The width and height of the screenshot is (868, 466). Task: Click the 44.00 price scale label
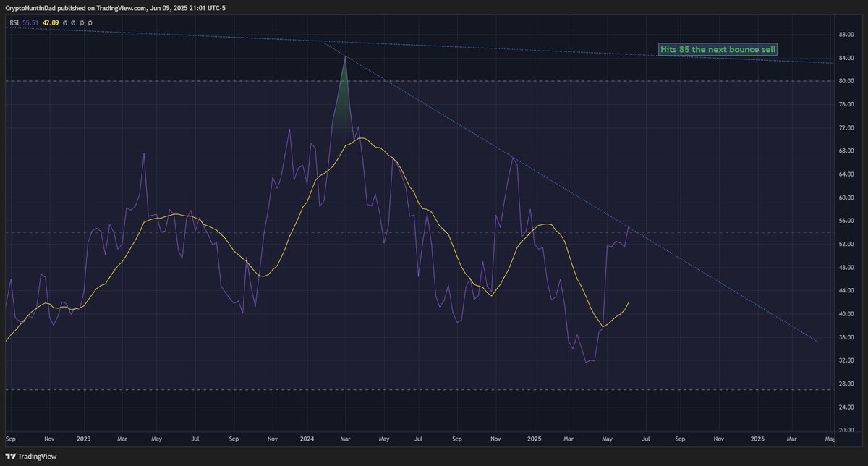[x=848, y=290]
